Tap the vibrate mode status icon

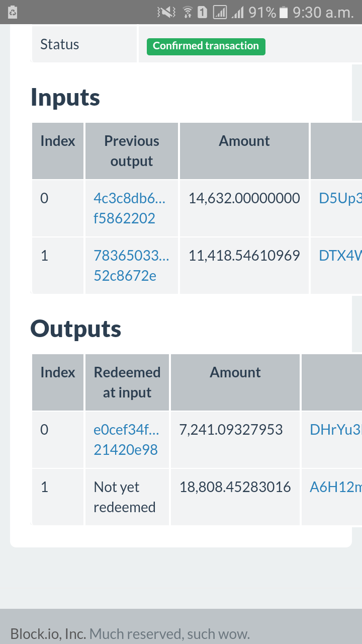(x=166, y=12)
